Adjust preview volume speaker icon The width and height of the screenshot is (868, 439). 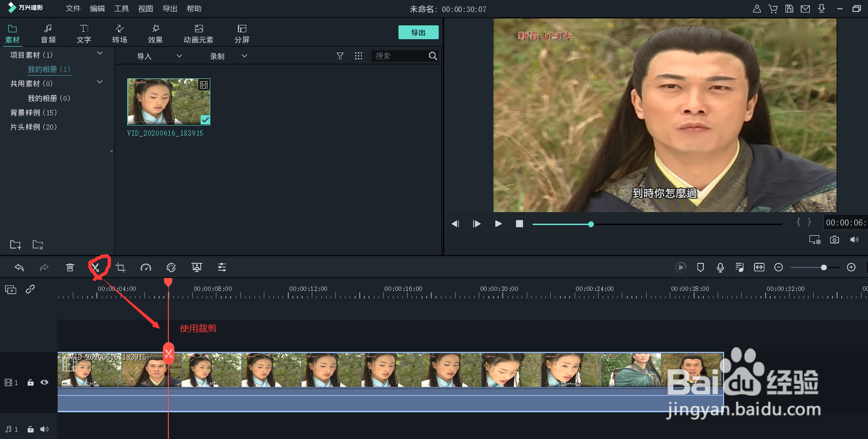coord(854,240)
